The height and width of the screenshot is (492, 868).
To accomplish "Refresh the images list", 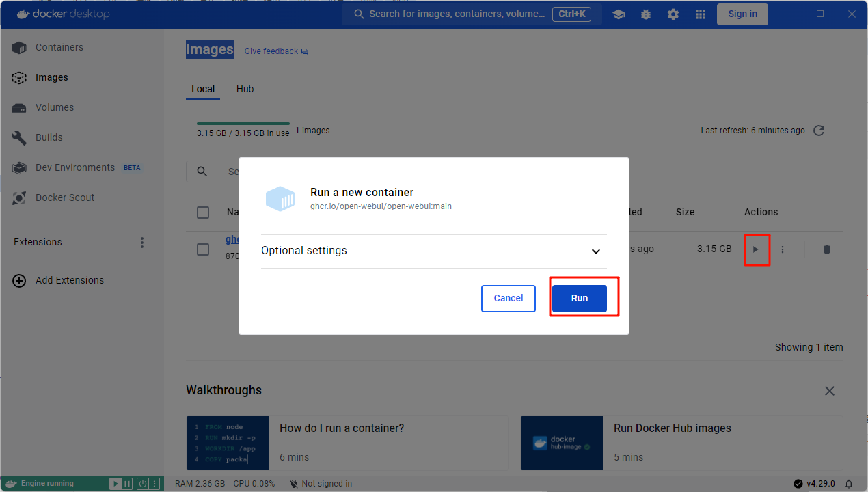I will pos(819,131).
